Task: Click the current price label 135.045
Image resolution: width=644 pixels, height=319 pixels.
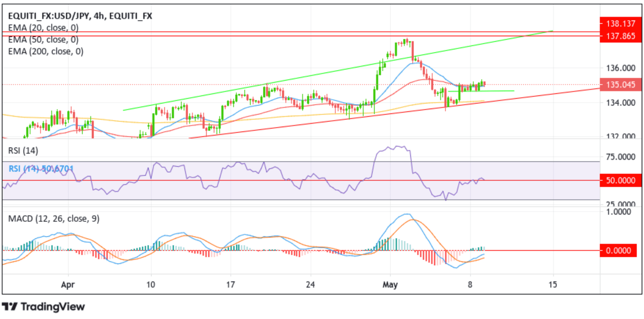Action: coord(621,84)
